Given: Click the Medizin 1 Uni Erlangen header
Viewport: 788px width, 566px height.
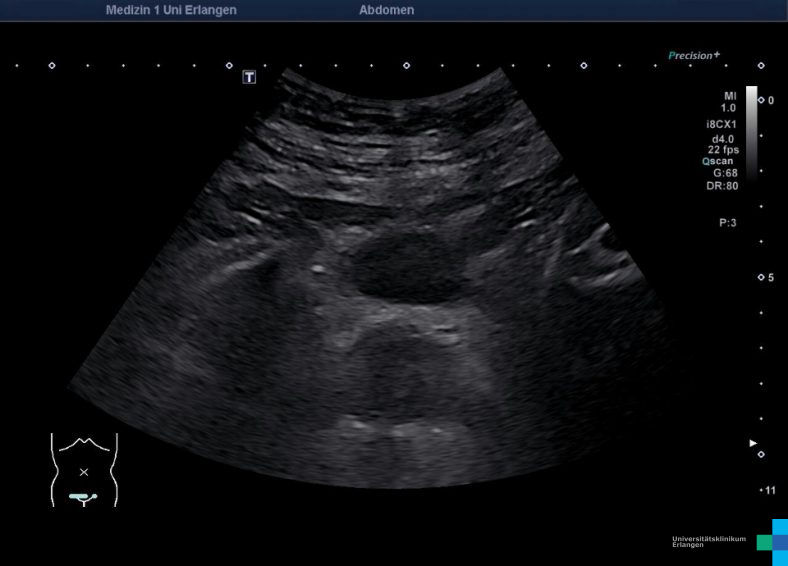Looking at the screenshot, I should (x=171, y=10).
